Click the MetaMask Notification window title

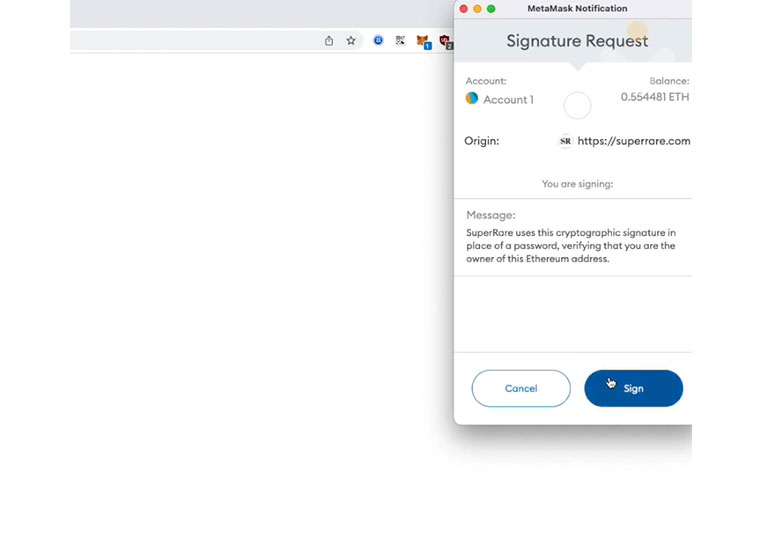point(577,8)
